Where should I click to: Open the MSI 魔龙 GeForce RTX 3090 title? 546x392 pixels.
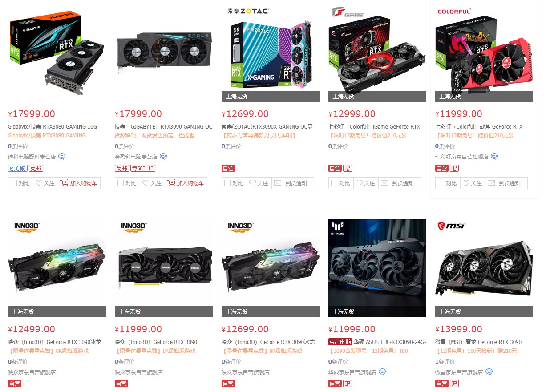[478, 342]
